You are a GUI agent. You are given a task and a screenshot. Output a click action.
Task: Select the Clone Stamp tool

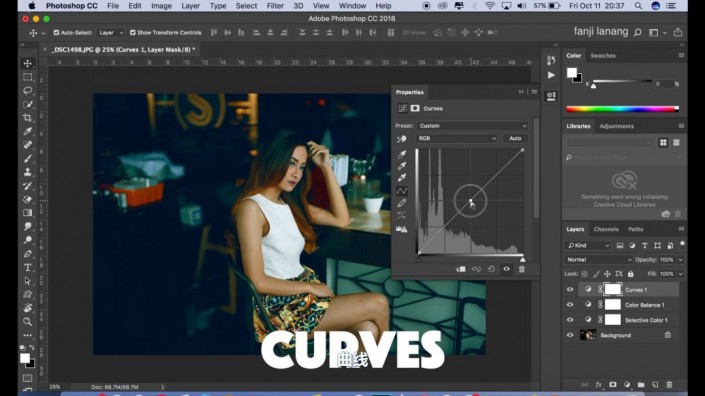[28, 172]
